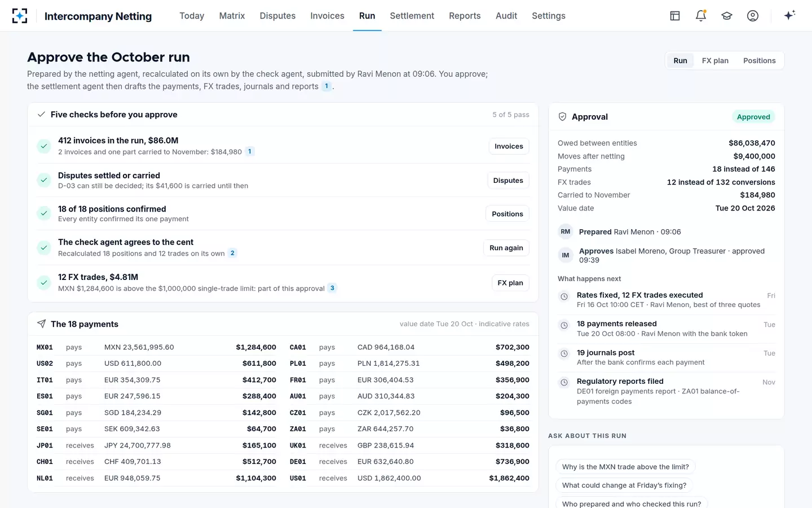Go to the Settlement tab
This screenshot has width=812, height=508.
click(x=412, y=16)
